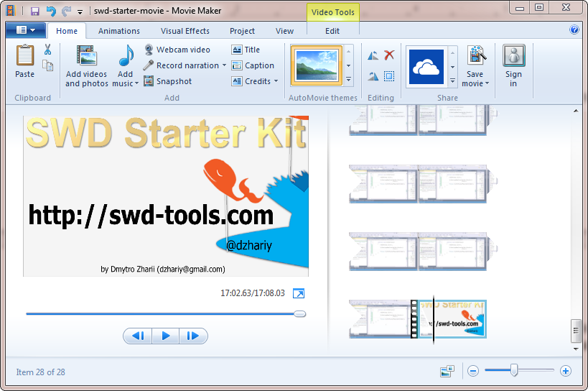Change thumbnail size in status bar
Screen dimensions: 588x391
click(x=447, y=371)
